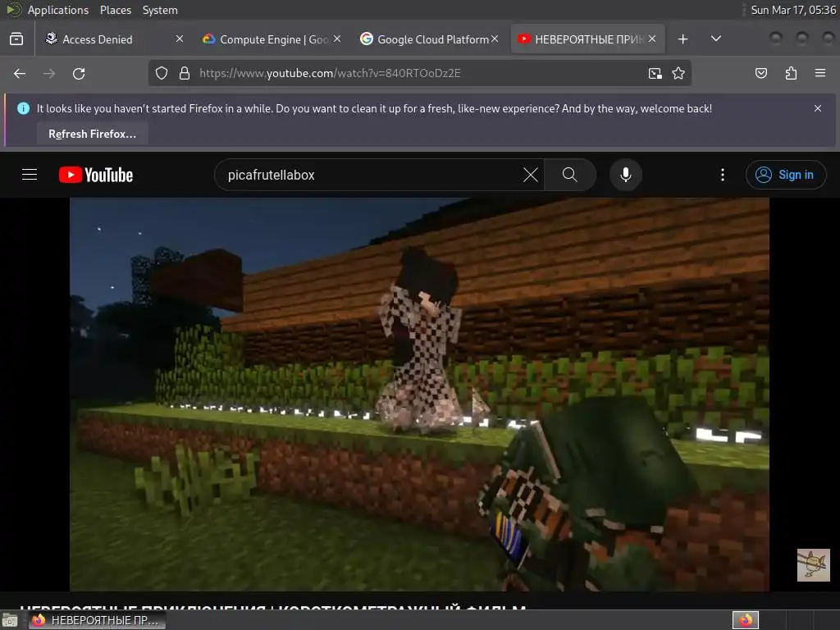This screenshot has width=840, height=630.
Task: Click the youtube.com URL address field
Action: coord(419,73)
